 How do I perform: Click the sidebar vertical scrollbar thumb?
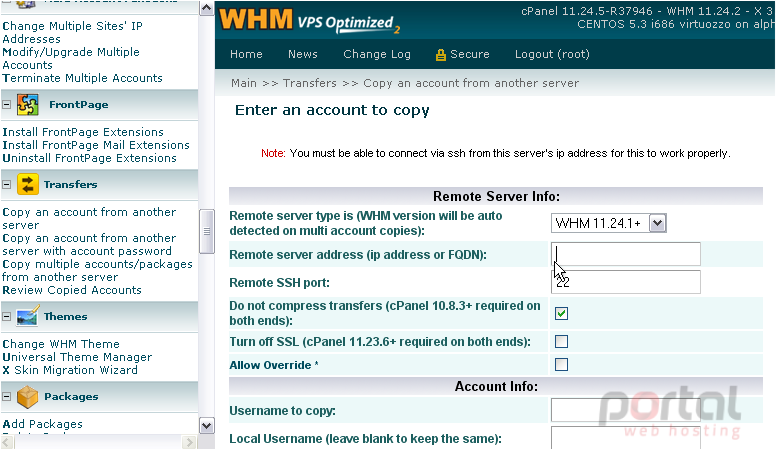tap(206, 231)
